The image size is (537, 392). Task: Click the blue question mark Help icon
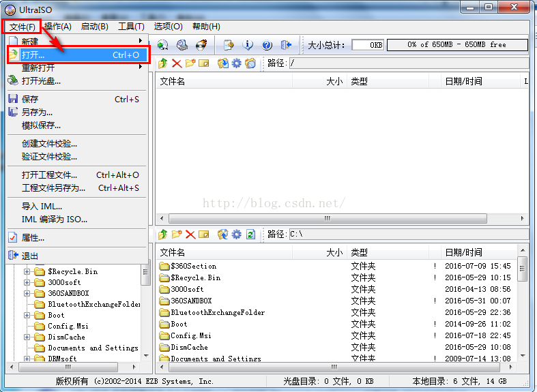click(267, 45)
